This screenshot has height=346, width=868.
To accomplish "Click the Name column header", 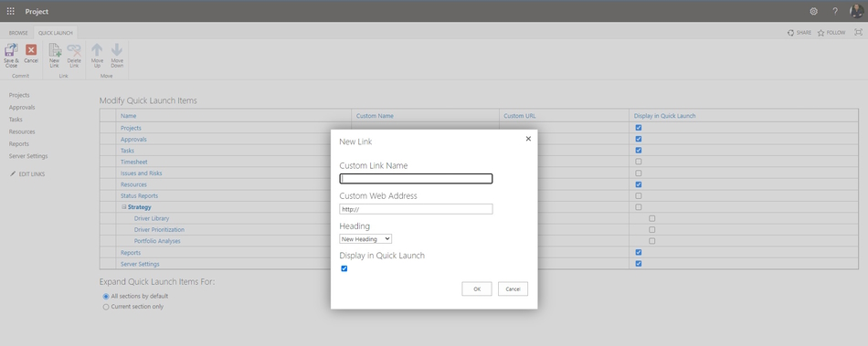I will (x=129, y=116).
